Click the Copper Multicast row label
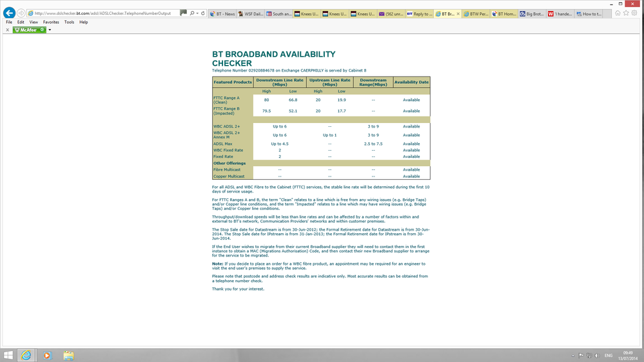Image resolution: width=644 pixels, height=362 pixels. 229,176
